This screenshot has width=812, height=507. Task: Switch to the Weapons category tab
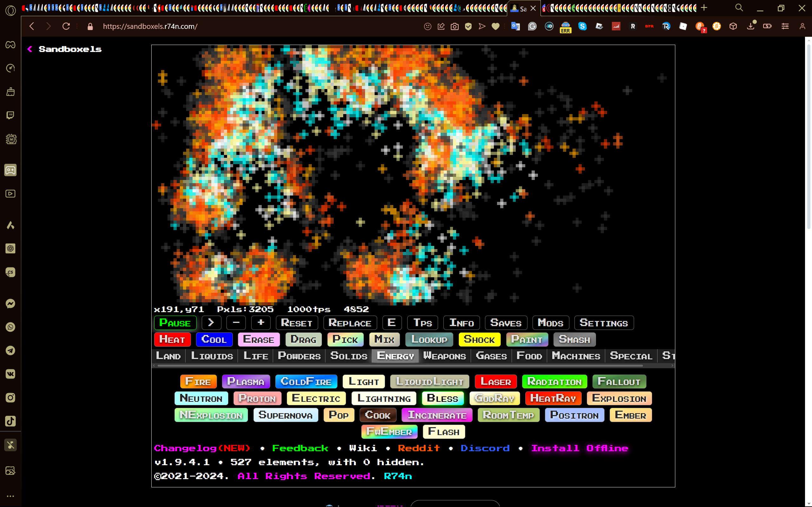coord(445,356)
